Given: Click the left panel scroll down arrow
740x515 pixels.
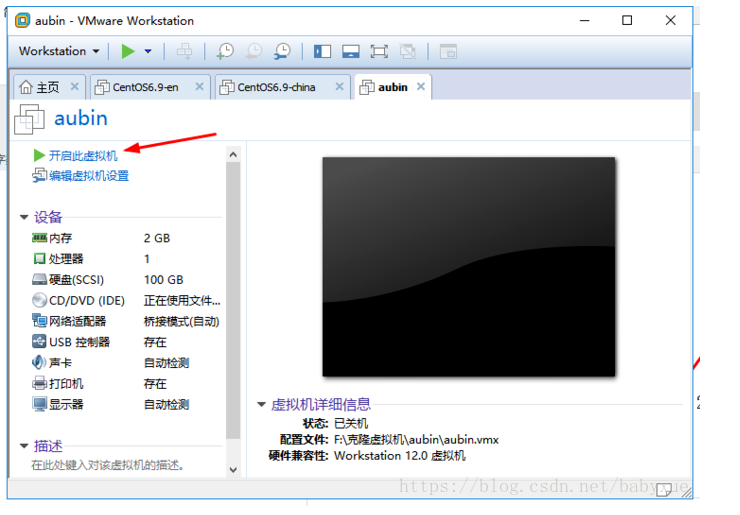Looking at the screenshot, I should click(233, 470).
